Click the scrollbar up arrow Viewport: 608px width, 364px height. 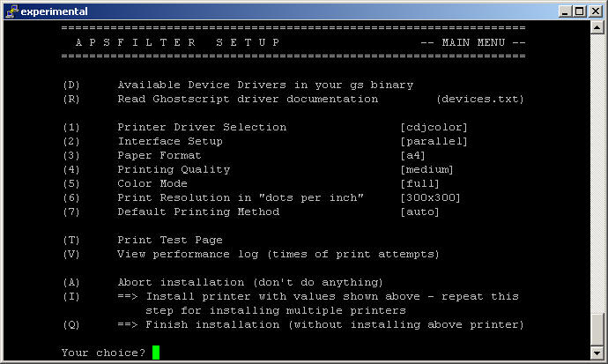[597, 29]
